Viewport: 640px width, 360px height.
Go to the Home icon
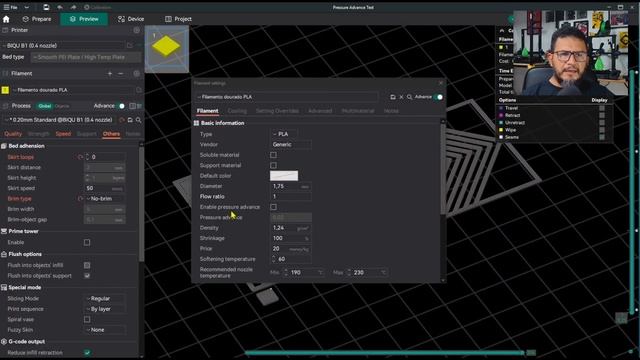click(6, 19)
